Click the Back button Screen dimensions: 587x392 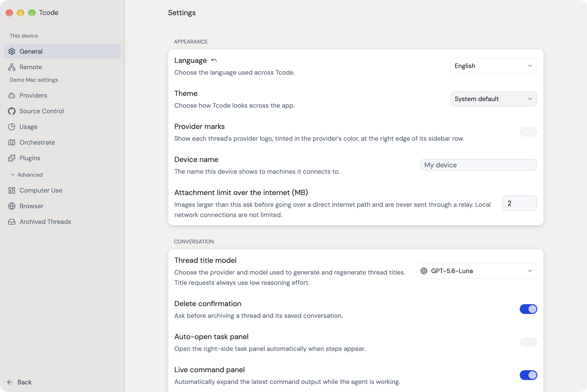[20, 382]
